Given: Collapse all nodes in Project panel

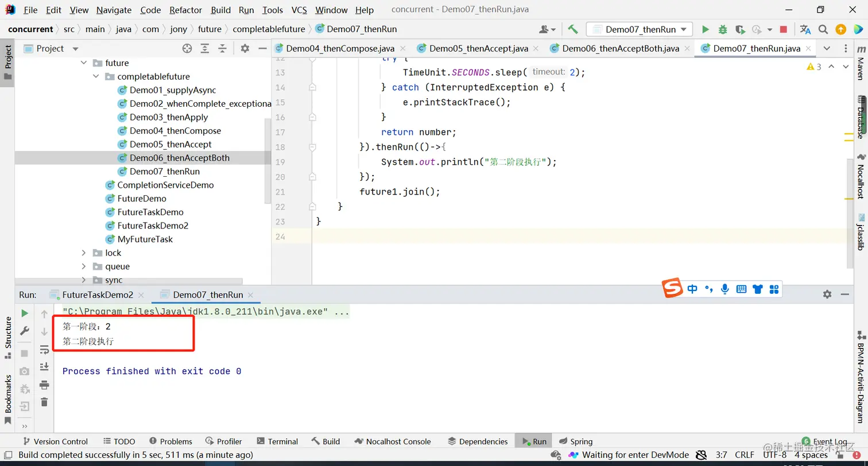Looking at the screenshot, I should click(222, 49).
